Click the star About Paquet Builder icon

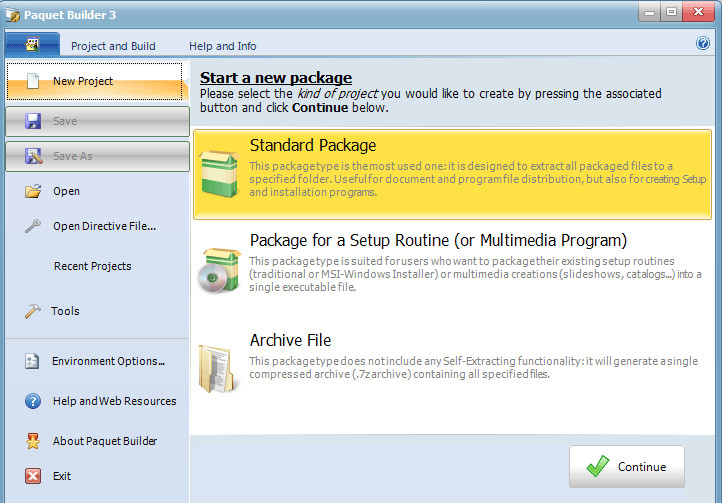click(33, 441)
